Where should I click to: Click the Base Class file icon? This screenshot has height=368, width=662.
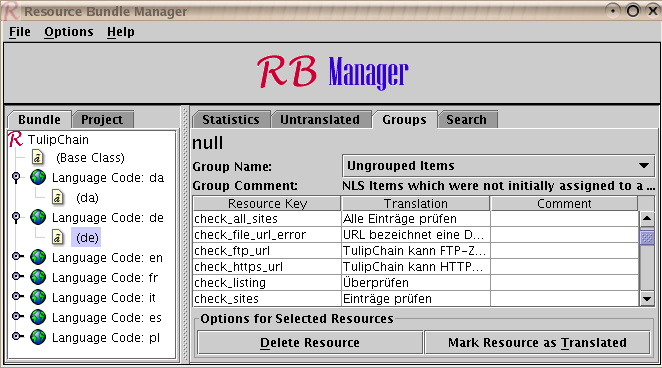(37, 158)
